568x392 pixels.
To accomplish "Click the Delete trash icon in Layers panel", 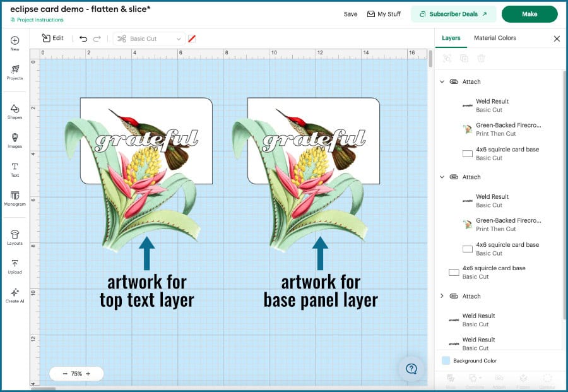I will [481, 58].
